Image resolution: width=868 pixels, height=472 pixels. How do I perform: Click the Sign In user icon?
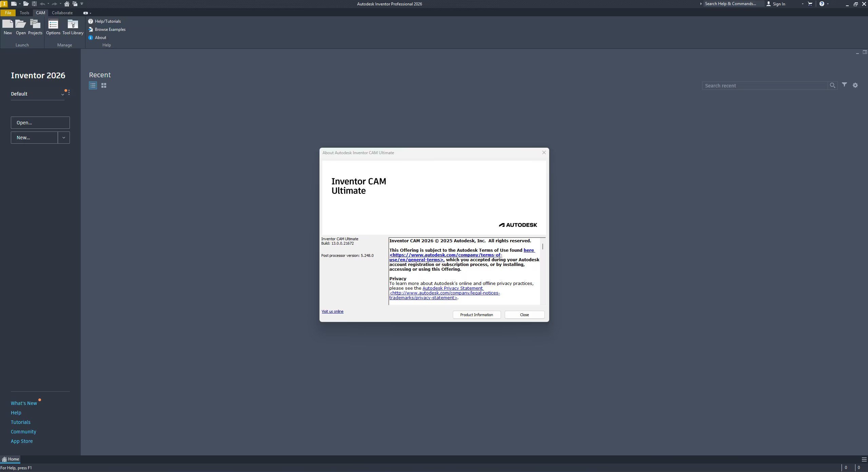[x=768, y=4]
